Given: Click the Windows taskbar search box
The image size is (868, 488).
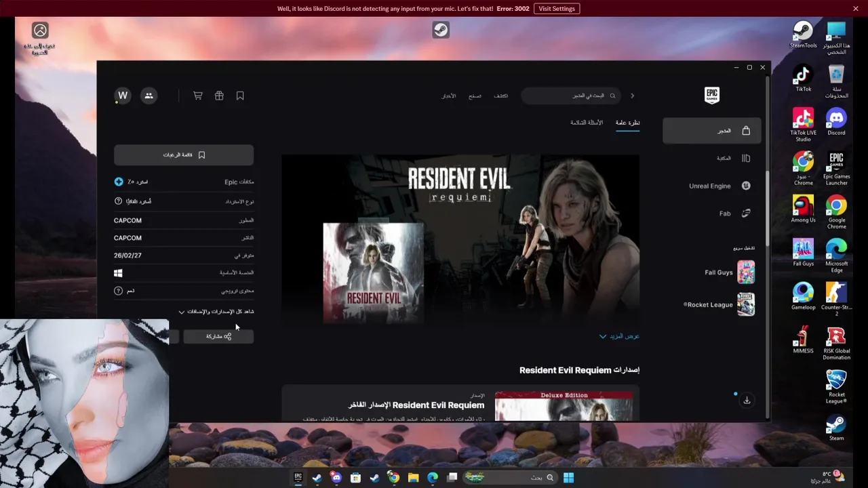Looking at the screenshot, I should pos(511,478).
